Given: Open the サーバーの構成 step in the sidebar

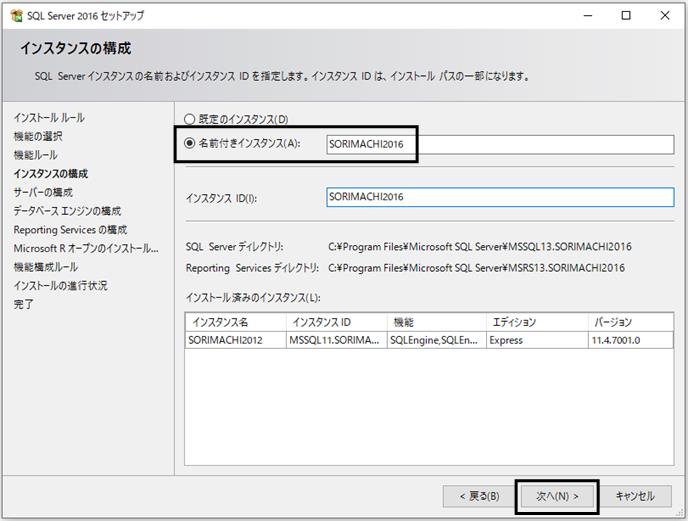Looking at the screenshot, I should (43, 192).
